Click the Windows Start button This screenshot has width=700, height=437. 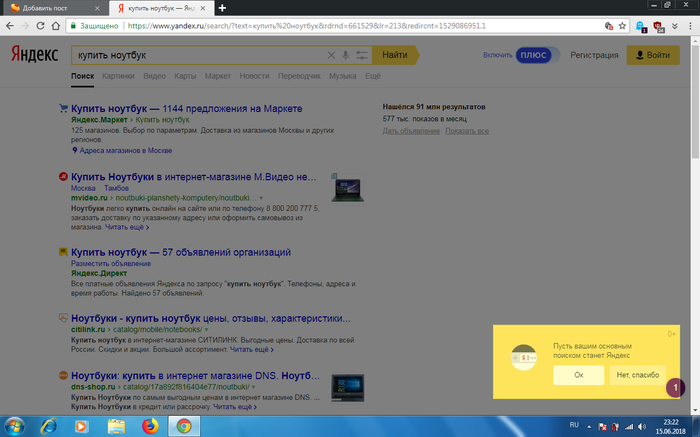(x=14, y=426)
